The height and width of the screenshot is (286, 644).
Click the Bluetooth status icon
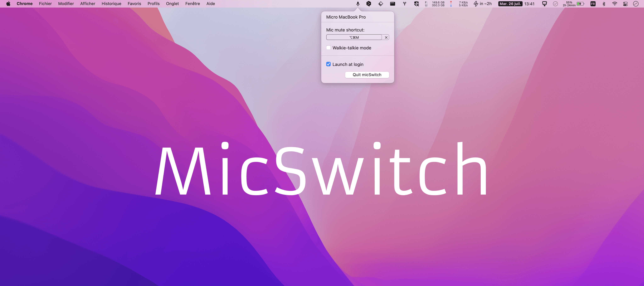pos(604,3)
